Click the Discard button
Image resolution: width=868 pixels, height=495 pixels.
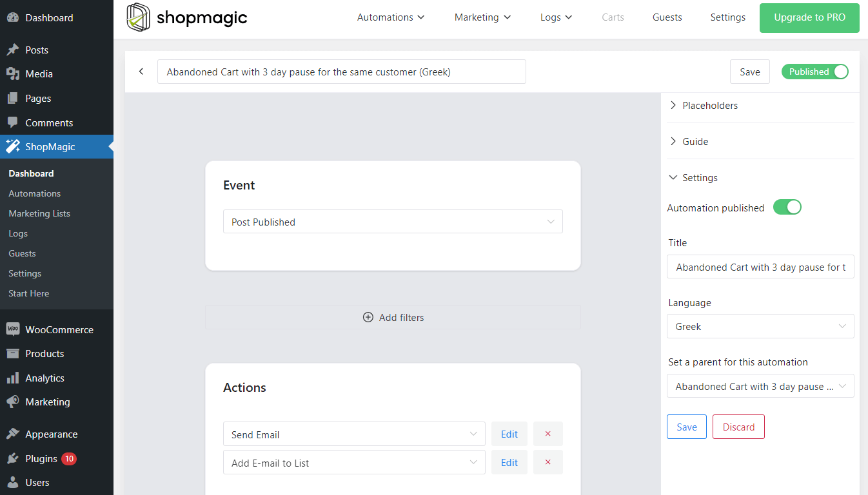click(738, 427)
